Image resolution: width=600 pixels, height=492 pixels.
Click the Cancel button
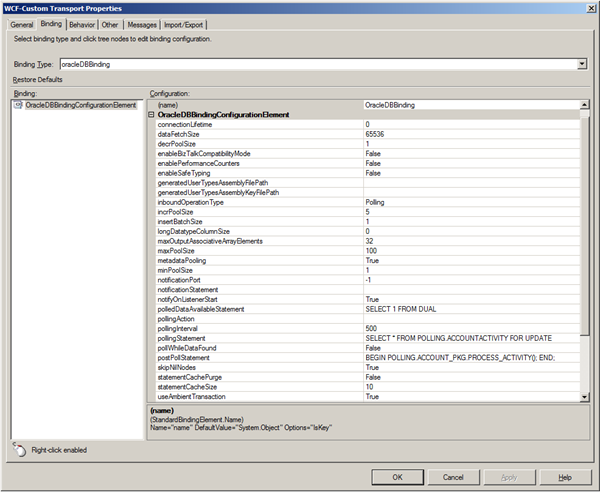click(453, 477)
